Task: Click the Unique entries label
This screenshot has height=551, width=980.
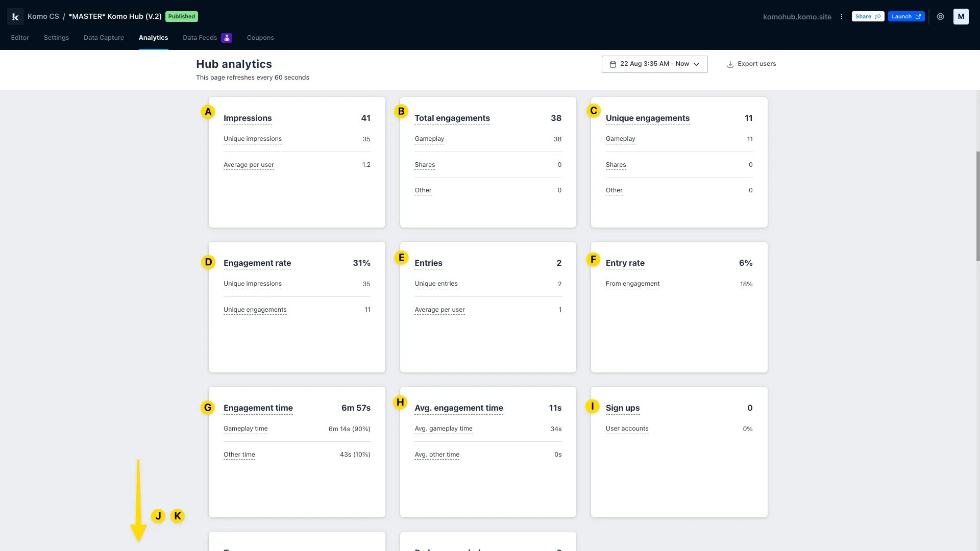Action: (x=436, y=284)
